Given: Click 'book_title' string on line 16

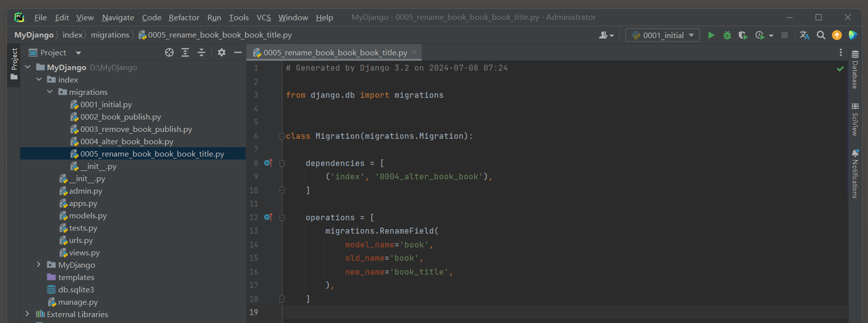Looking at the screenshot, I should tap(419, 272).
